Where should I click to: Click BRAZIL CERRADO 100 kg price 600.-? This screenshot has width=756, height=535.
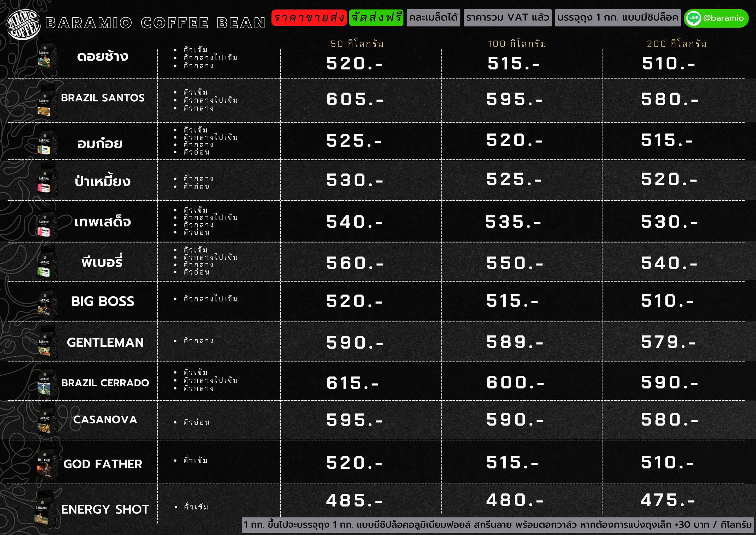click(x=515, y=382)
